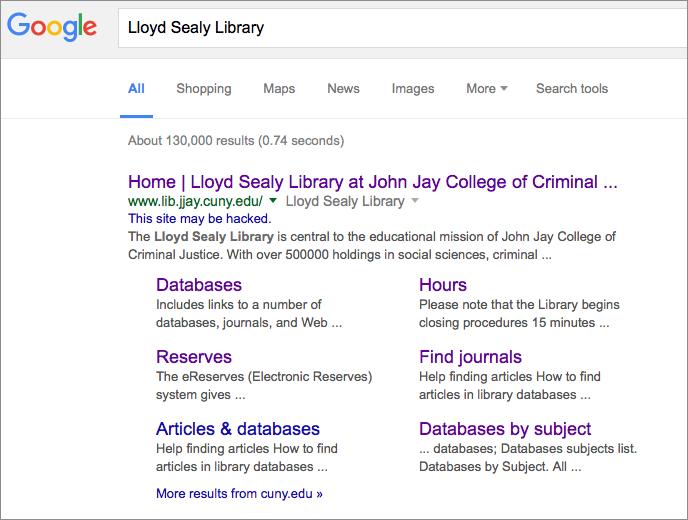
Task: Switch to the Maps tab
Action: tap(279, 89)
